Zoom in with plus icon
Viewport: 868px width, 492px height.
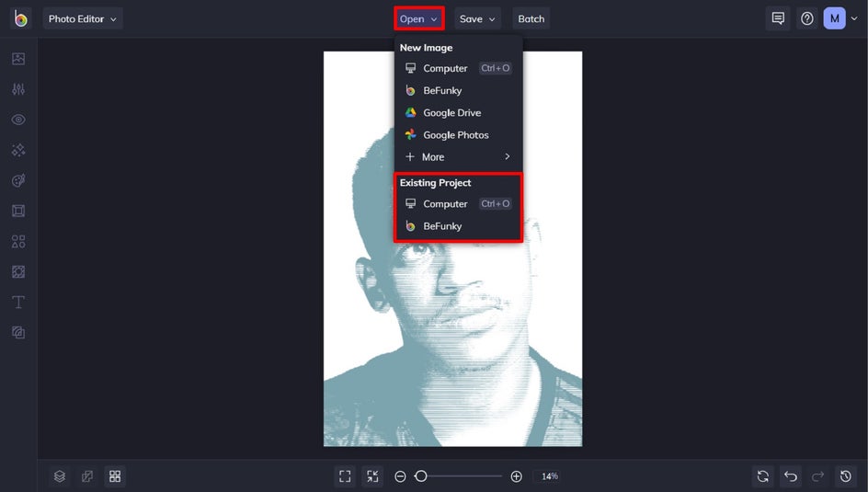pyautogui.click(x=517, y=476)
